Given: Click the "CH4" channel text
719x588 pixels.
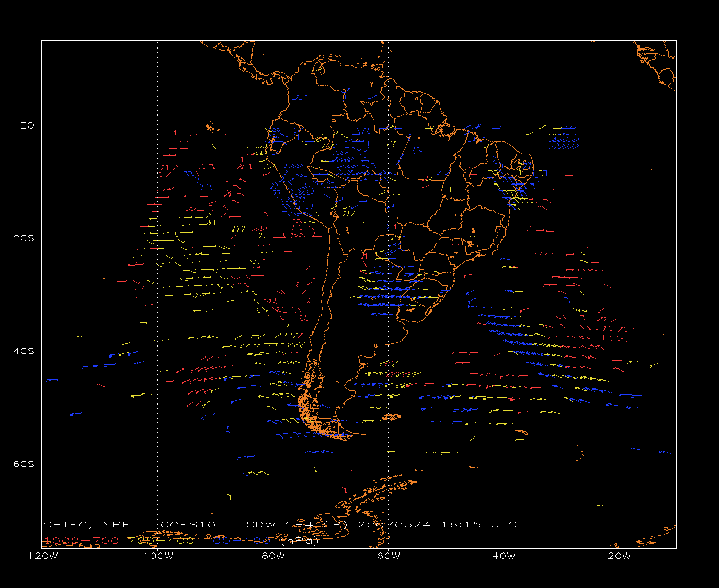Looking at the screenshot, I should click(299, 524).
